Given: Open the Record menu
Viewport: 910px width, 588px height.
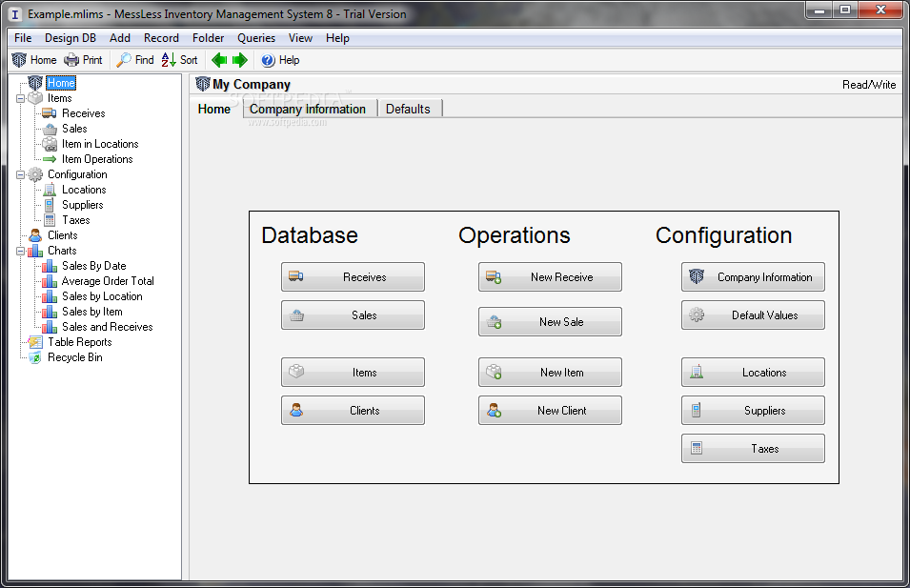Looking at the screenshot, I should click(161, 38).
